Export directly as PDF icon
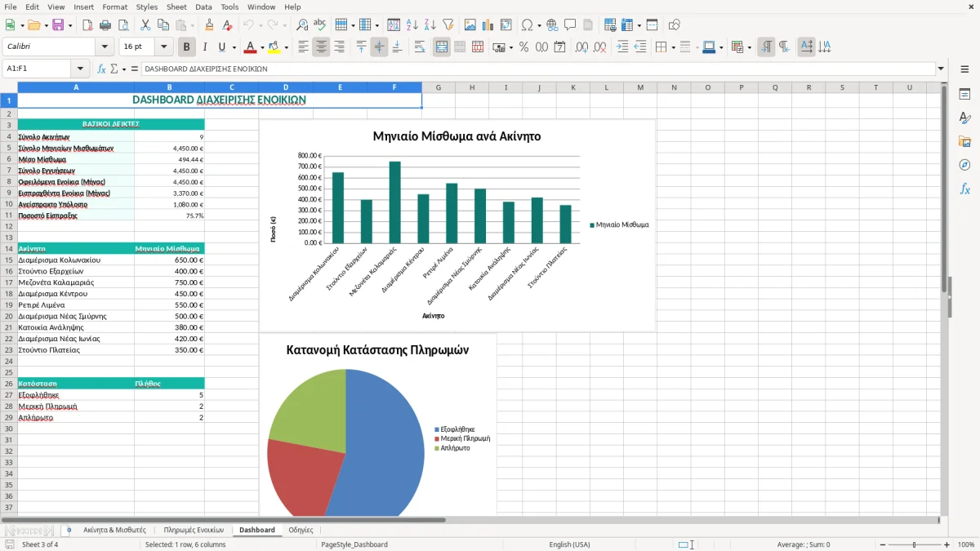 87,25
